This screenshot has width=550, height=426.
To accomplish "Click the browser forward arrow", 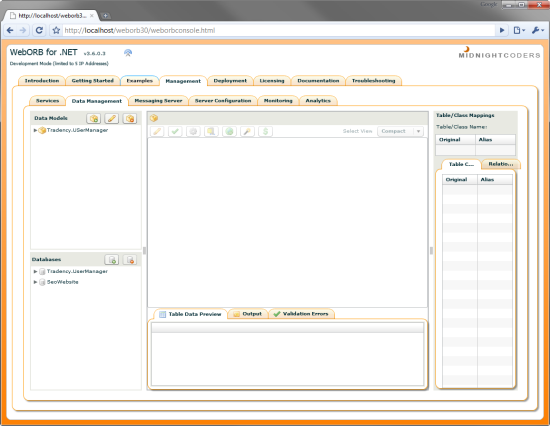I will pos(23,31).
